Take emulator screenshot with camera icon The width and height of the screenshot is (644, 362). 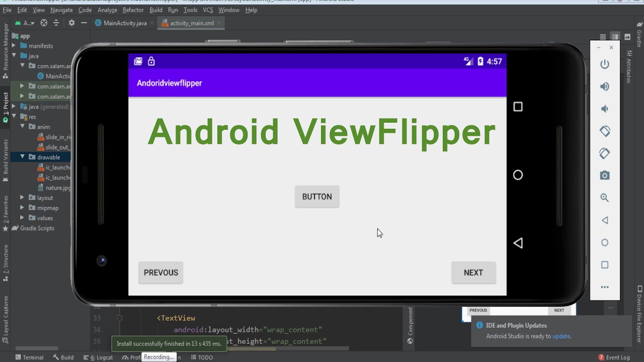coord(605,175)
